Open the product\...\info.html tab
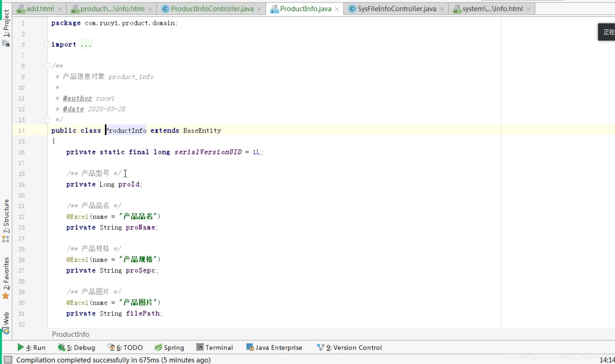615x364 pixels. (112, 9)
